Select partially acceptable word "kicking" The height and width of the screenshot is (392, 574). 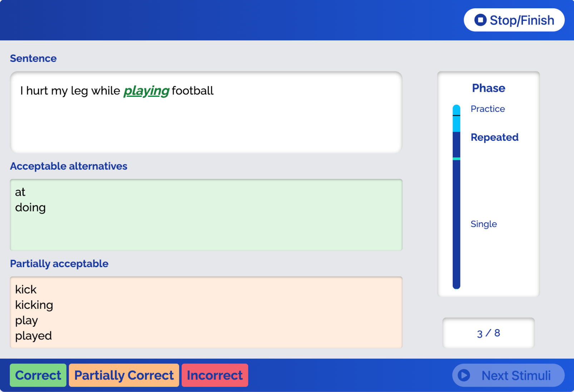(34, 305)
